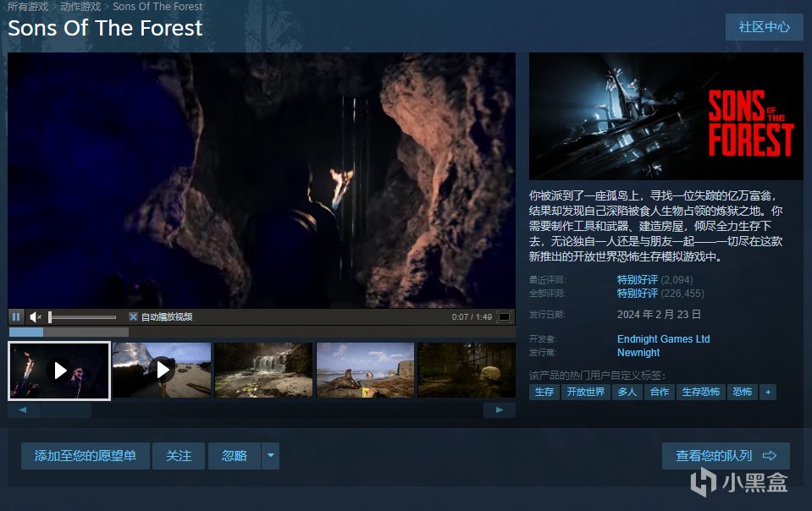Click the Sons of the Forest header image
The image size is (812, 511).
pyautogui.click(x=666, y=116)
